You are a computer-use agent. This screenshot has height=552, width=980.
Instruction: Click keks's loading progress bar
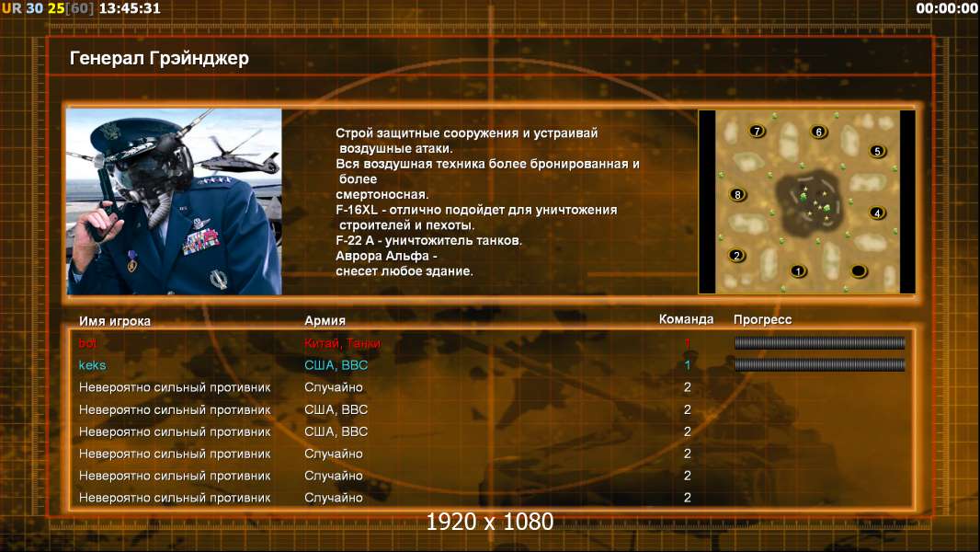click(x=819, y=364)
